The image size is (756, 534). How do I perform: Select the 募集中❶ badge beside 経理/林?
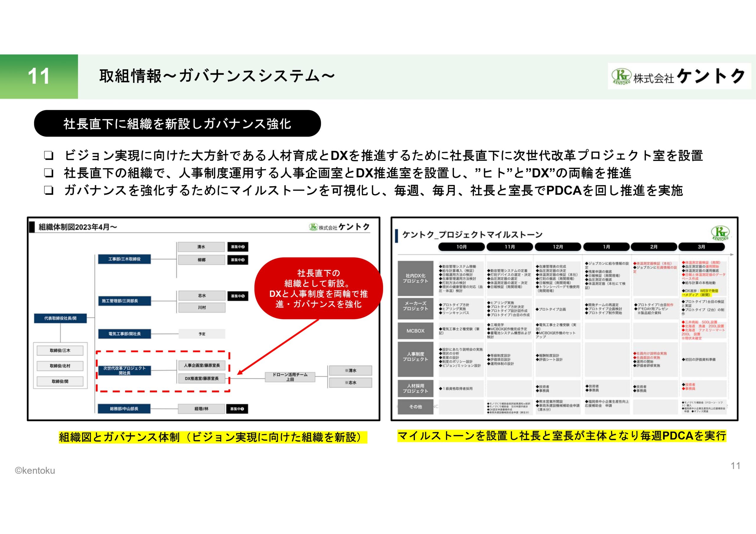(238, 409)
